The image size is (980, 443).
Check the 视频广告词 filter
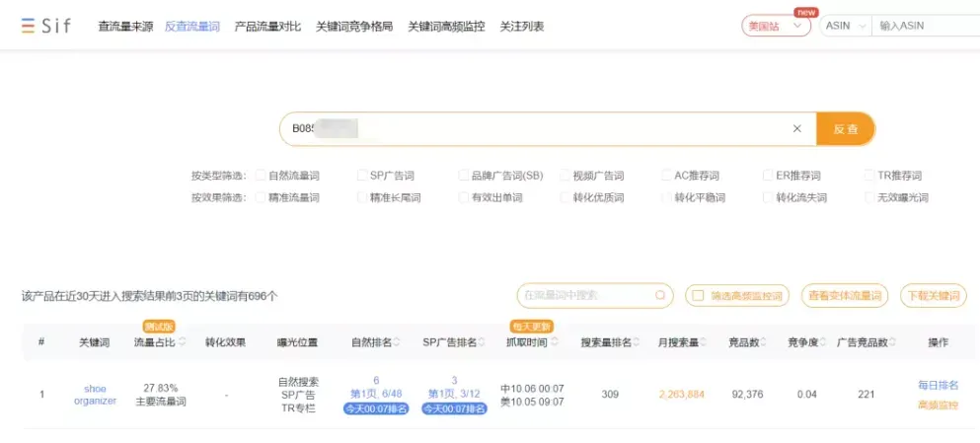click(565, 176)
